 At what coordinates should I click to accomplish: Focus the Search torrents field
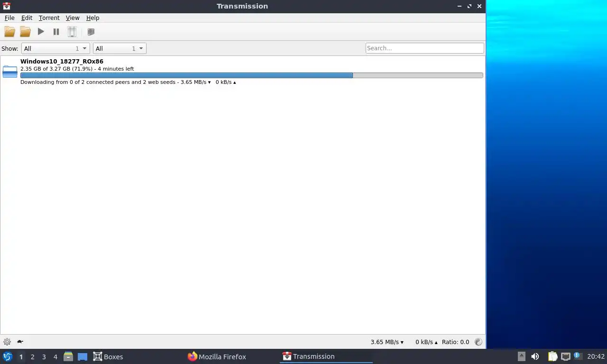(424, 48)
